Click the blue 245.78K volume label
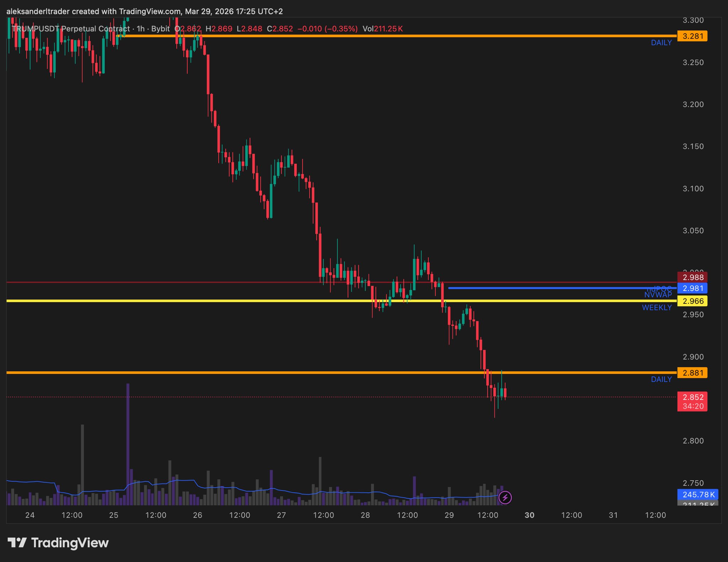 click(698, 494)
